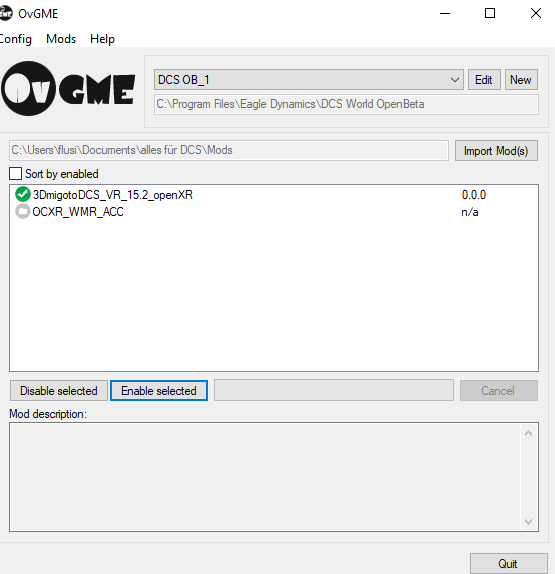Image resolution: width=555 pixels, height=574 pixels.
Task: Click the Mods folder path field
Action: pos(229,150)
